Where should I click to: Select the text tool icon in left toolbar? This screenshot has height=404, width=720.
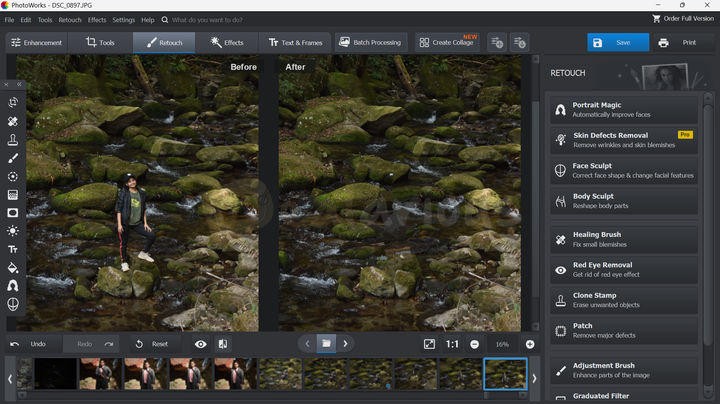pyautogui.click(x=13, y=249)
